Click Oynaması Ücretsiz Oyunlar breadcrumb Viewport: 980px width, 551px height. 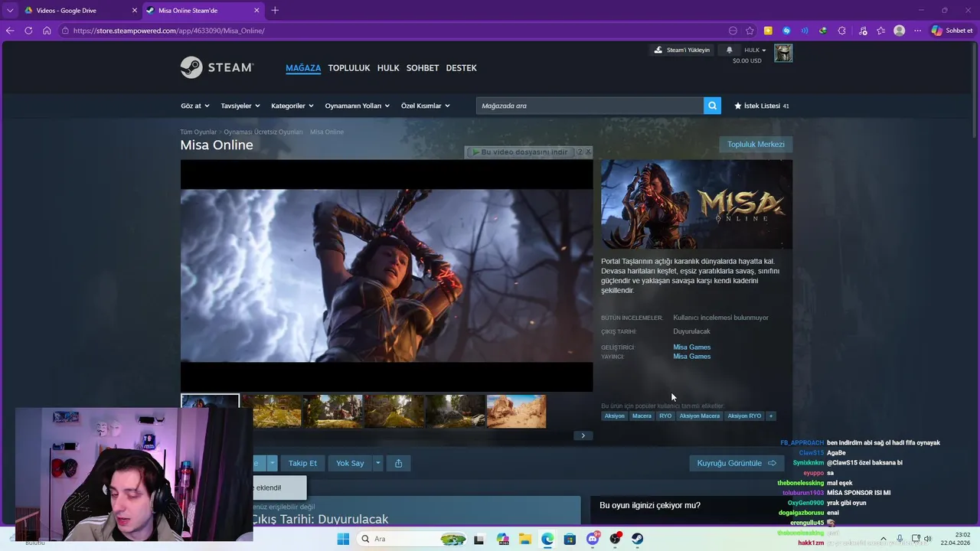click(x=263, y=132)
